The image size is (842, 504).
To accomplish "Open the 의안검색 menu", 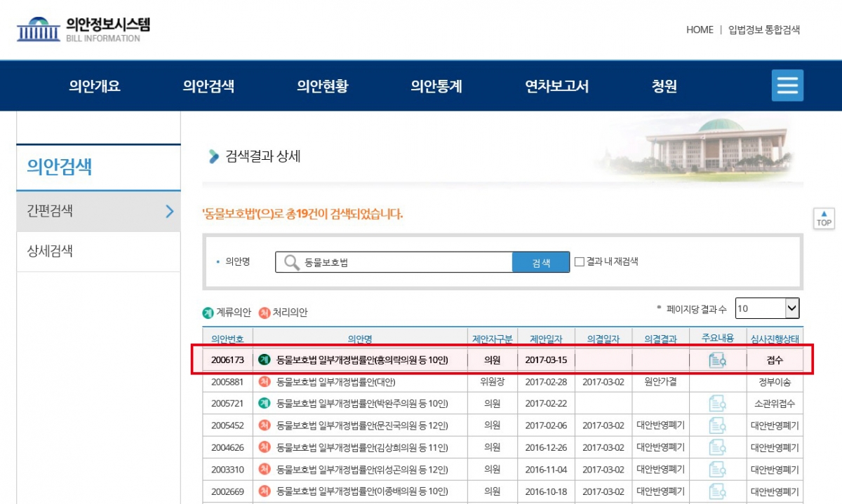I will coord(208,86).
